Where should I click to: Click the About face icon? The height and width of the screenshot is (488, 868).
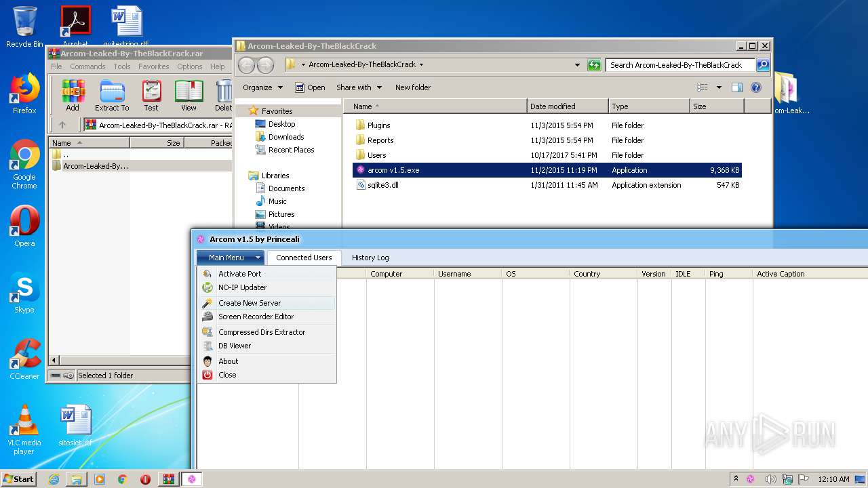coord(208,361)
